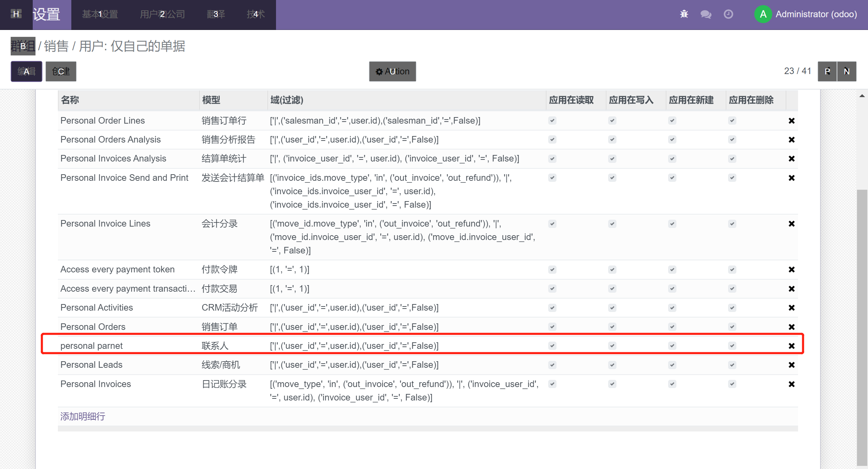The height and width of the screenshot is (469, 868).
Task: Open the Action dropdown menu
Action: [392, 71]
